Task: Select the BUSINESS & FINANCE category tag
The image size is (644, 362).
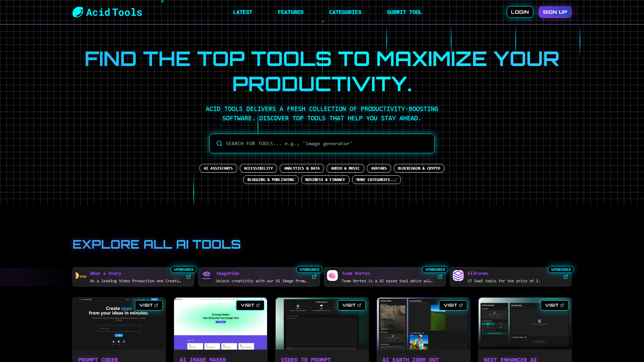Action: coord(325,180)
